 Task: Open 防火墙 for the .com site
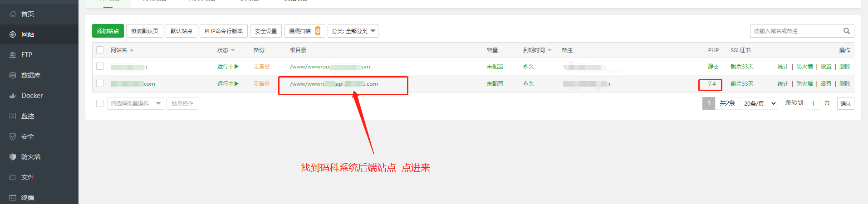[x=804, y=84]
